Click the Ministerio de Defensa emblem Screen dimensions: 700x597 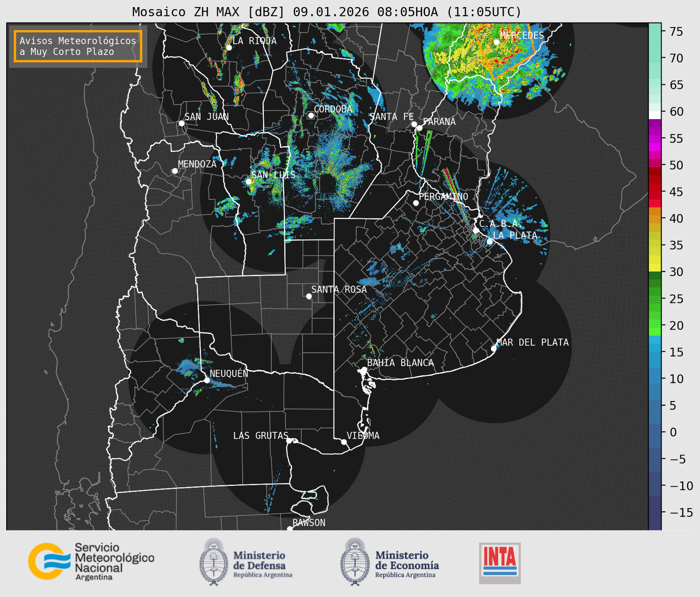tap(214, 562)
